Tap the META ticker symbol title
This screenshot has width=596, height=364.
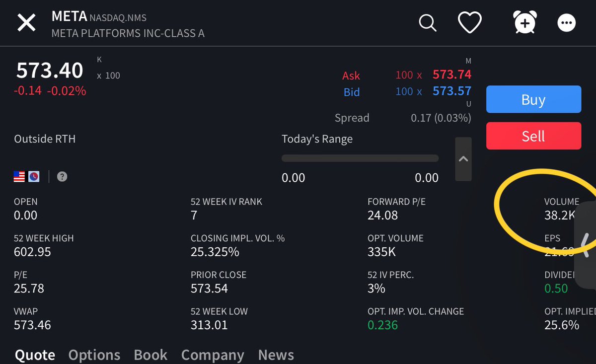(x=69, y=16)
